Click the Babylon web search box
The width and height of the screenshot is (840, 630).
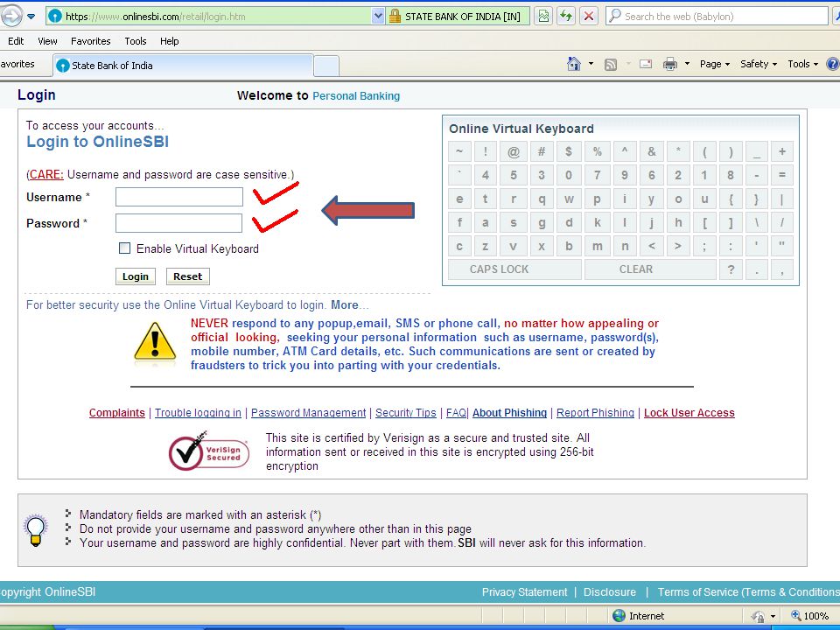(x=717, y=16)
